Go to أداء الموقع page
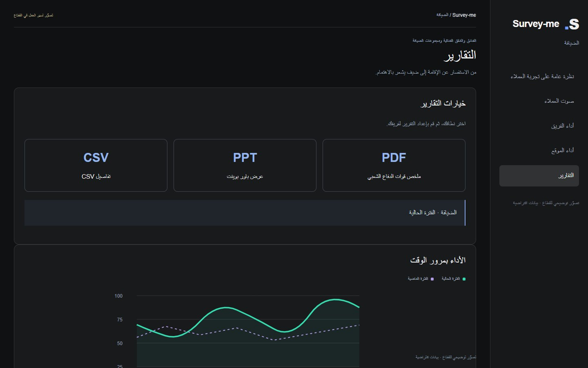 click(539, 150)
